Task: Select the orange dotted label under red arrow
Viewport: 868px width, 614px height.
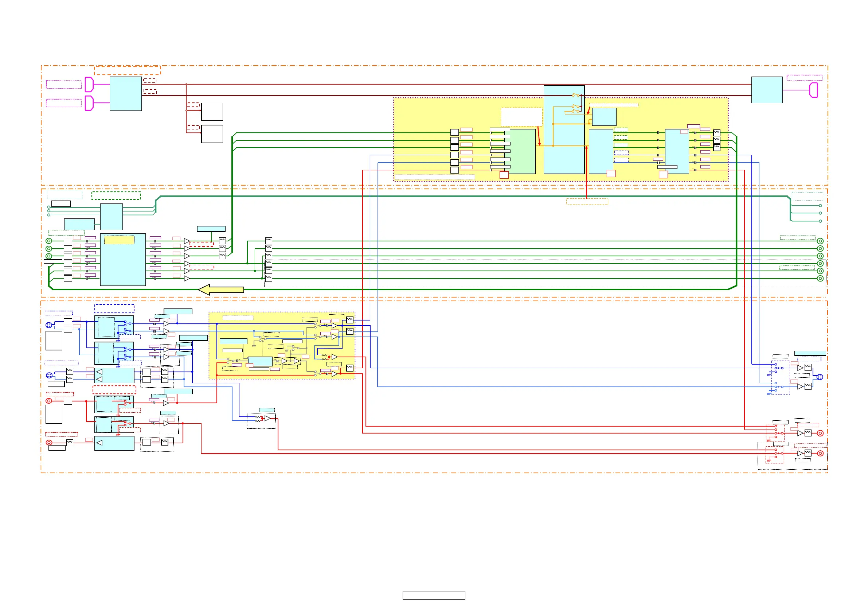Action: (587, 202)
